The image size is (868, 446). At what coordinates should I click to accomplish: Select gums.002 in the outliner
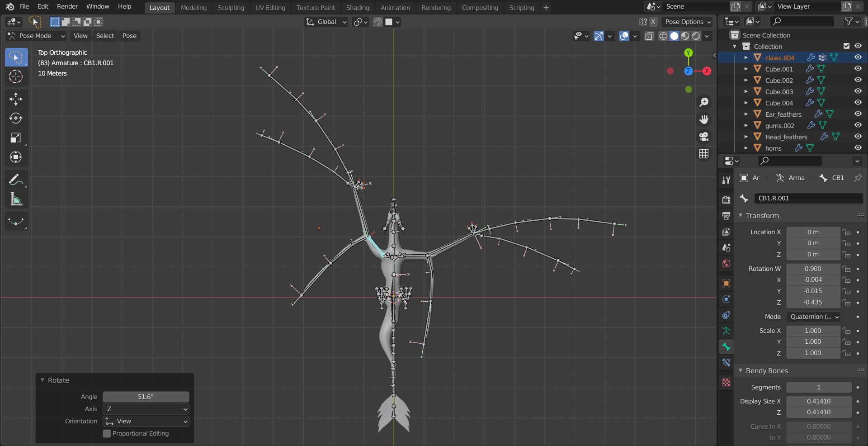(x=779, y=125)
